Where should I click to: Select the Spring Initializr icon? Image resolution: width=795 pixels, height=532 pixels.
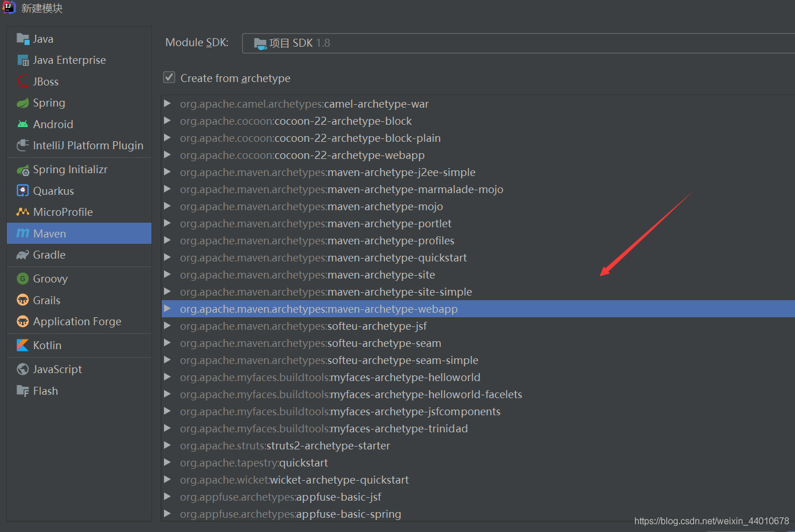[x=23, y=170]
